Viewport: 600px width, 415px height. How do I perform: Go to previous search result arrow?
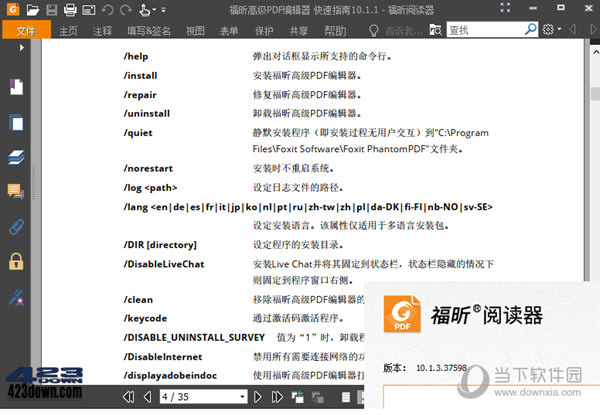click(573, 29)
